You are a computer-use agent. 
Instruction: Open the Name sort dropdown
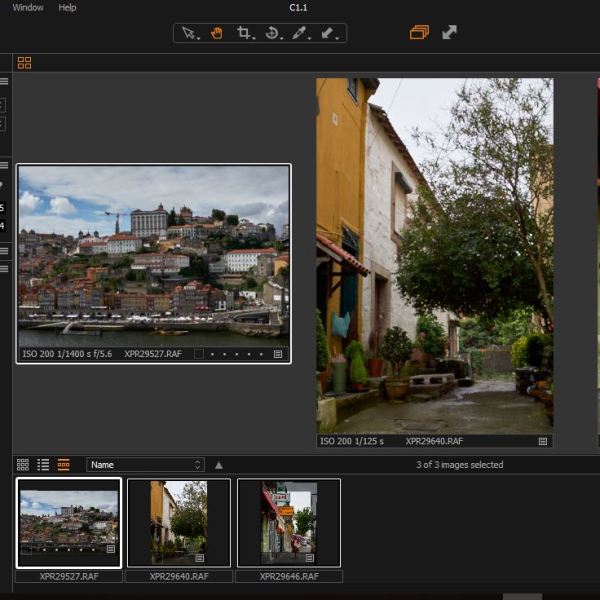click(x=145, y=465)
